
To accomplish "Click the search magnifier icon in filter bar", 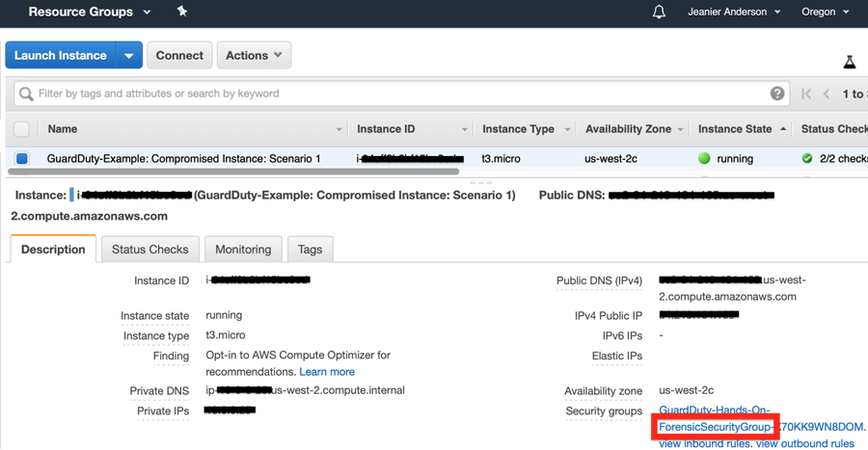I will coord(26,94).
